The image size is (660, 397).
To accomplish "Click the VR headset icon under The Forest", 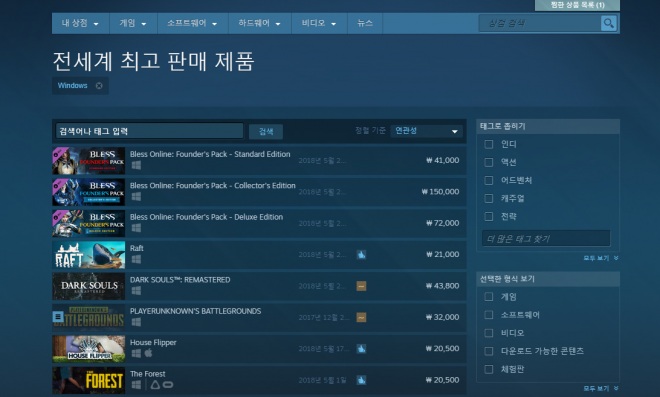I will pos(168,384).
